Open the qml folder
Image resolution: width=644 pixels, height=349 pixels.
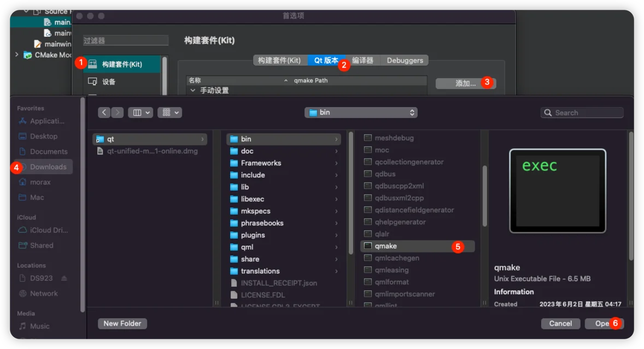tap(284, 247)
